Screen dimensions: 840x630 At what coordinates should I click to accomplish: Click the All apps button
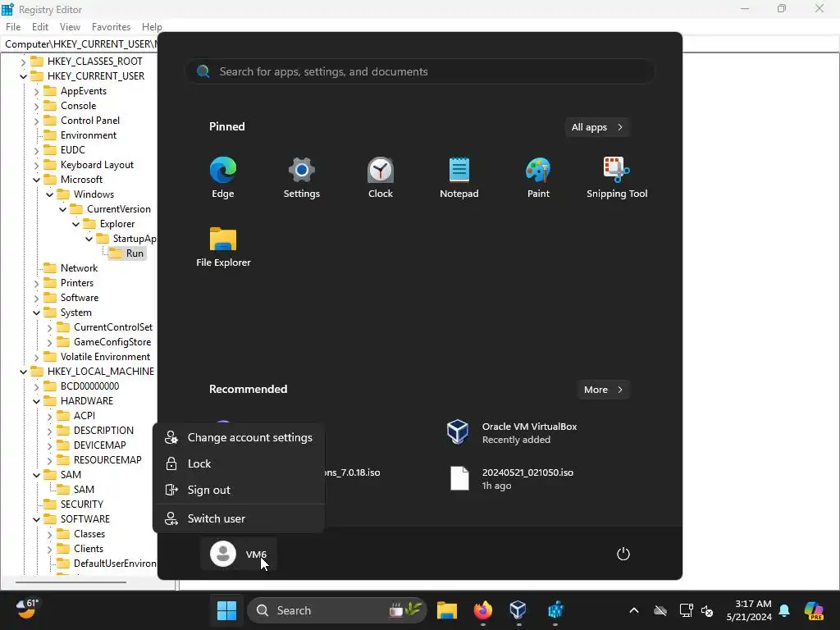597,127
